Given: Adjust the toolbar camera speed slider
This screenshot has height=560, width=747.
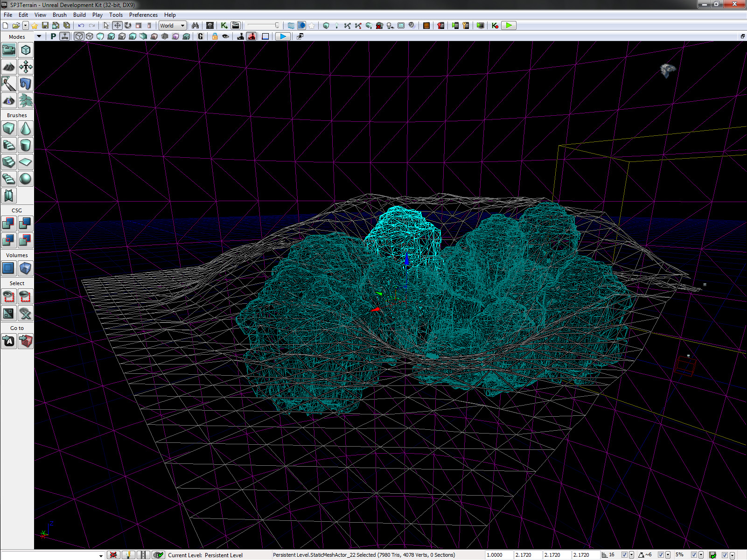Looking at the screenshot, I should tap(264, 26).
